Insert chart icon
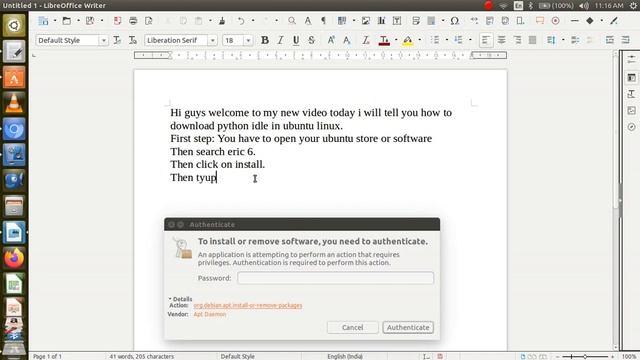Viewport: 640px width, 360px height. coord(381,21)
